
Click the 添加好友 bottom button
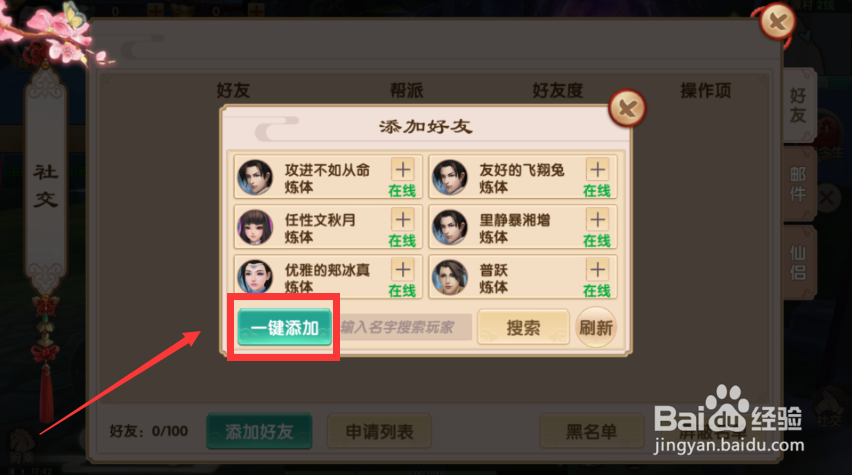[x=259, y=432]
